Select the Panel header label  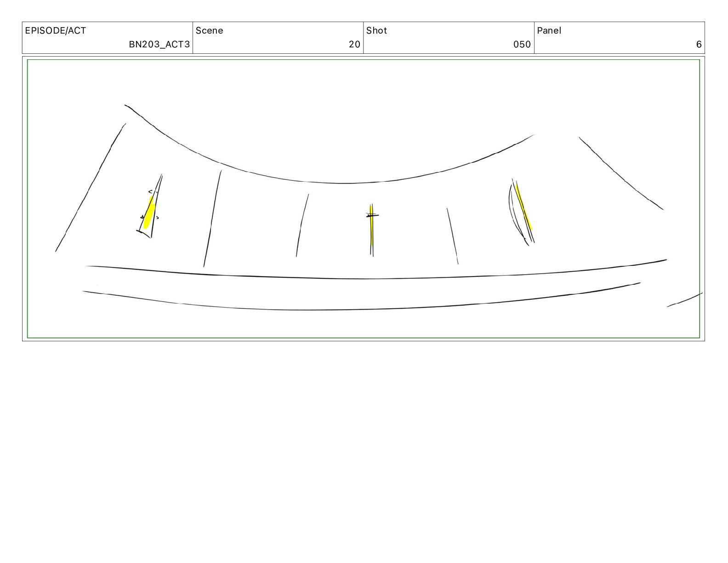point(549,31)
